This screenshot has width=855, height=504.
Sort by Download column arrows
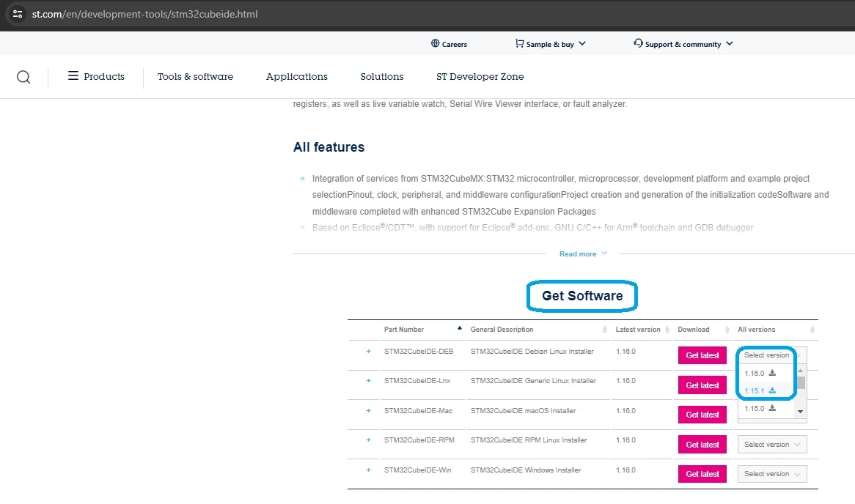(x=727, y=330)
